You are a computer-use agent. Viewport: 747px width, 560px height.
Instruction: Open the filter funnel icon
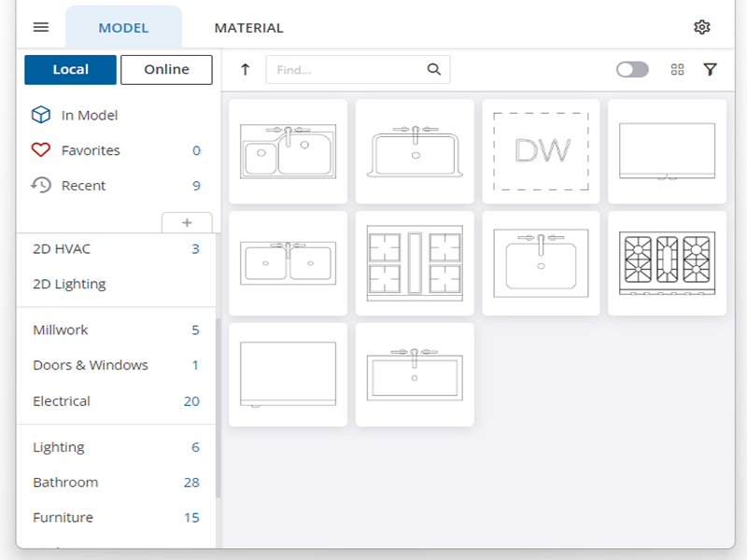click(710, 69)
